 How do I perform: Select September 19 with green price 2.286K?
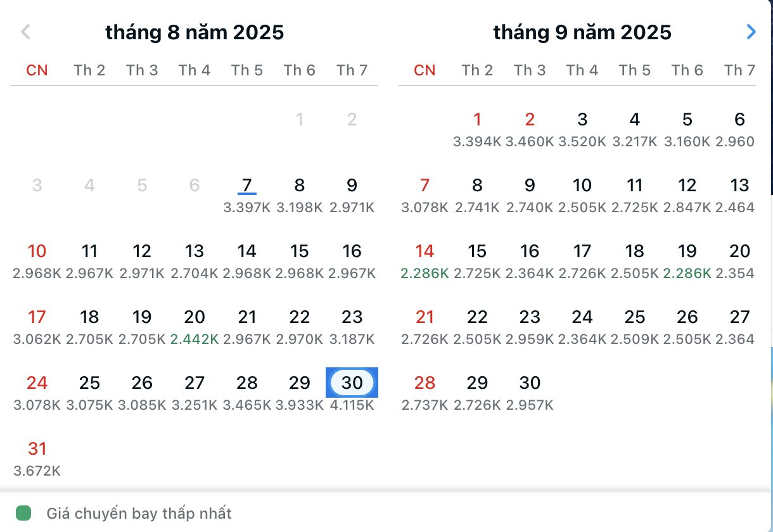point(687,251)
